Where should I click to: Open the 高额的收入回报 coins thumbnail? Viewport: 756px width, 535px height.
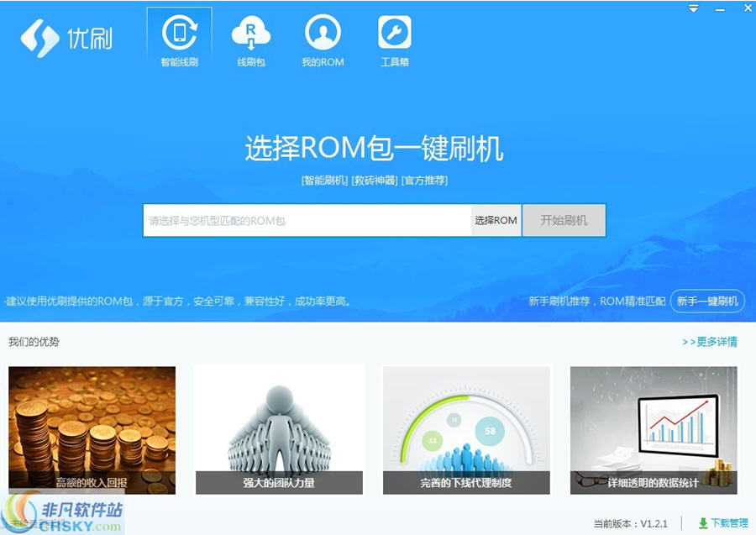point(92,430)
